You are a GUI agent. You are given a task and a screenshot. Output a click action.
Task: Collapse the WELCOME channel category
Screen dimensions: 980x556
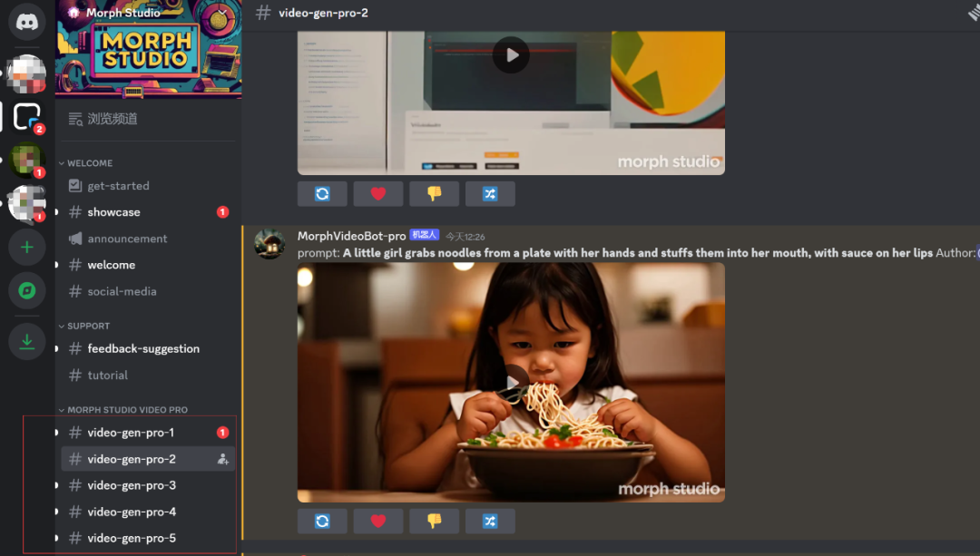90,163
